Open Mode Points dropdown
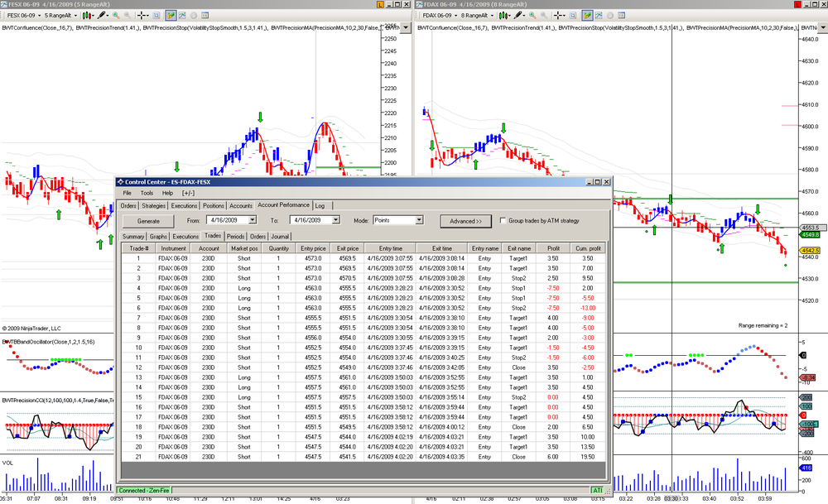The width and height of the screenshot is (828, 504). (x=419, y=220)
